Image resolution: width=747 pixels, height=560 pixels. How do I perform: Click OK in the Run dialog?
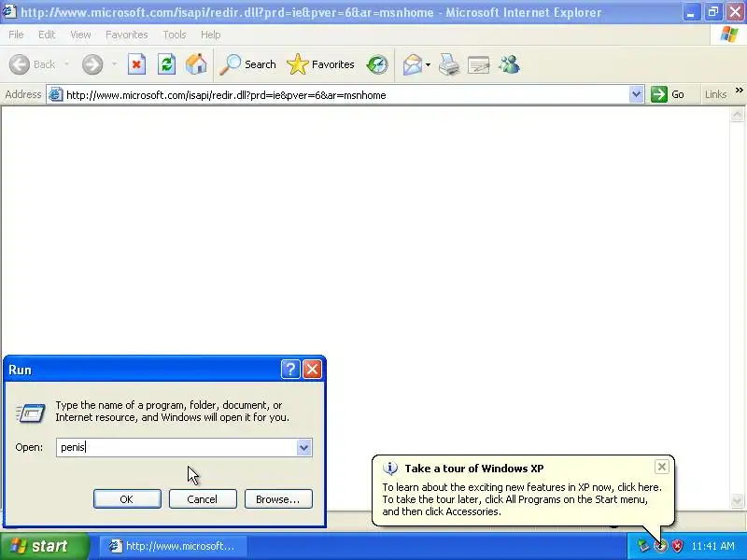pyautogui.click(x=127, y=499)
